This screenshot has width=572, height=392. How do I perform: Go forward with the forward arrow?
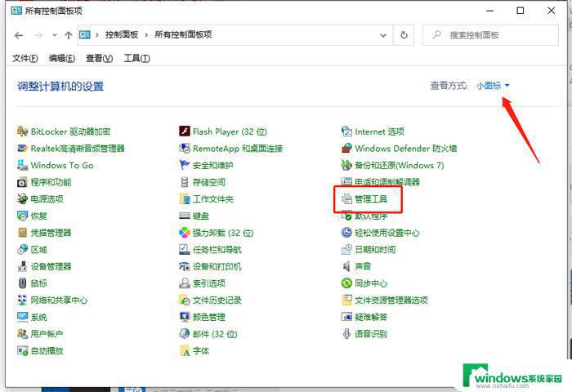[x=38, y=35]
